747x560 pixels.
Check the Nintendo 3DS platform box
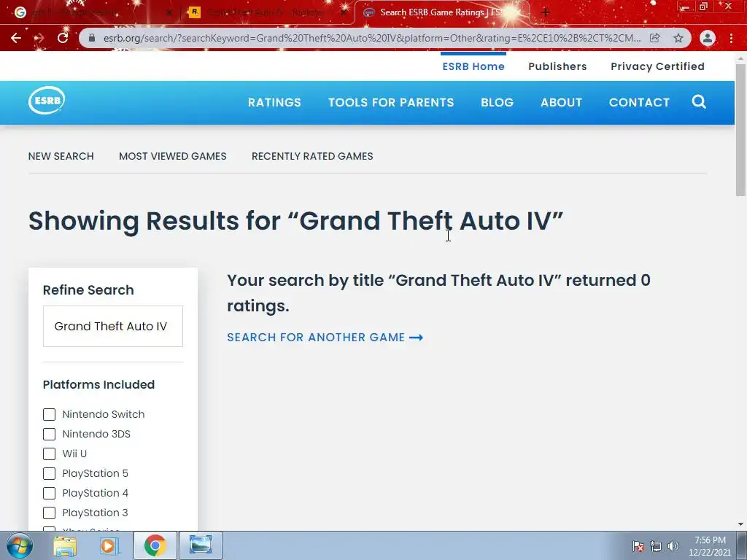[49, 434]
